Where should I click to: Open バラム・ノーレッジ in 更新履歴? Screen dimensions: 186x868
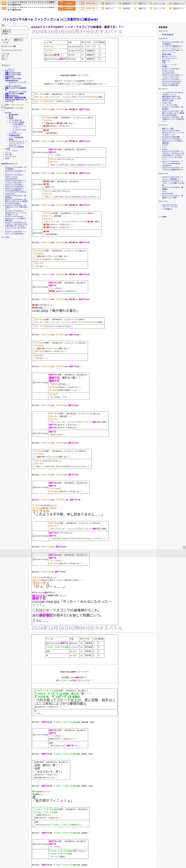[x=169, y=65]
